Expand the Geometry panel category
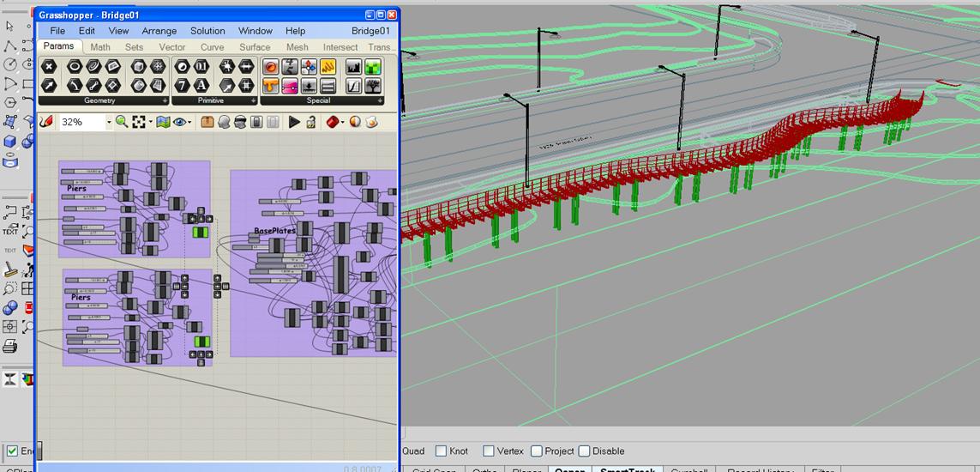This screenshot has height=472, width=980. [x=163, y=100]
